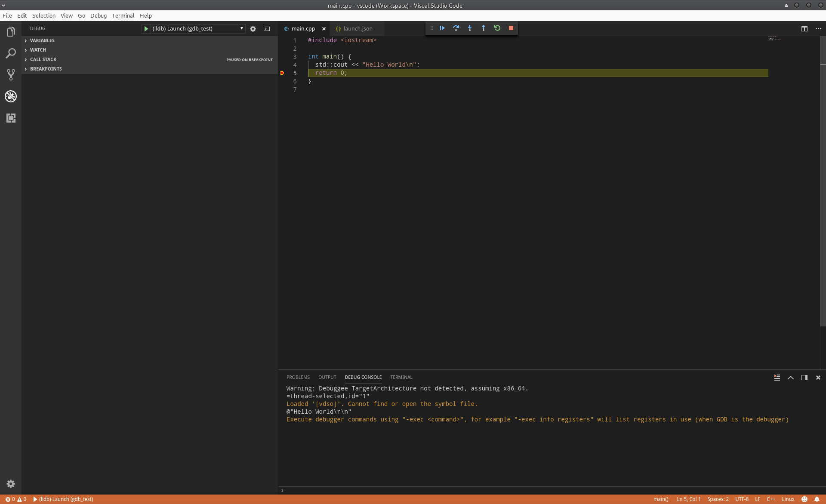Step Over with the debug toolbar icon

click(x=456, y=28)
